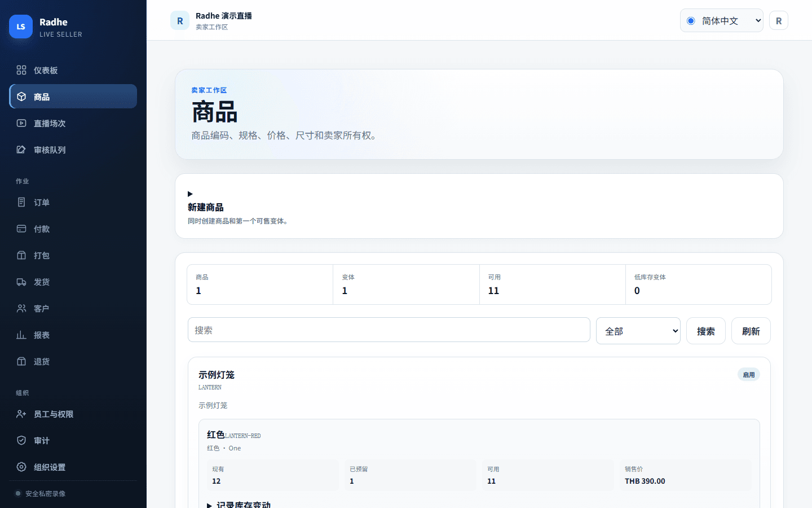
Task: Go to 仪表板 in sidebar
Action: (73, 70)
